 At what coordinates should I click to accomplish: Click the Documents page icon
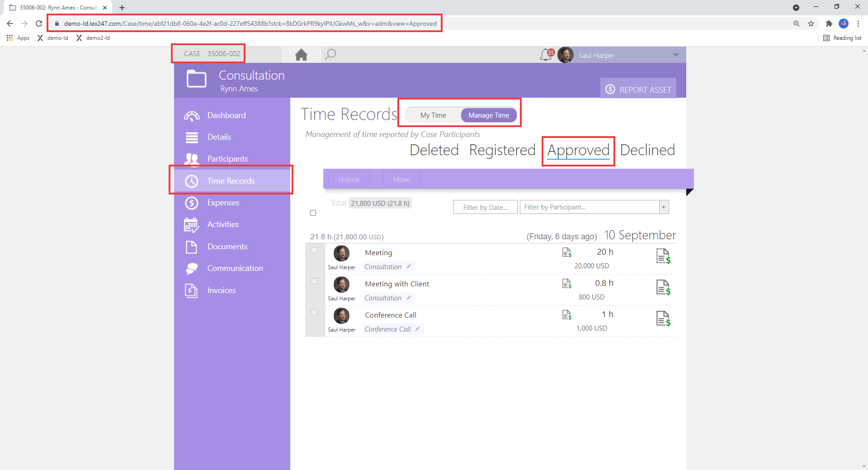[x=192, y=247]
